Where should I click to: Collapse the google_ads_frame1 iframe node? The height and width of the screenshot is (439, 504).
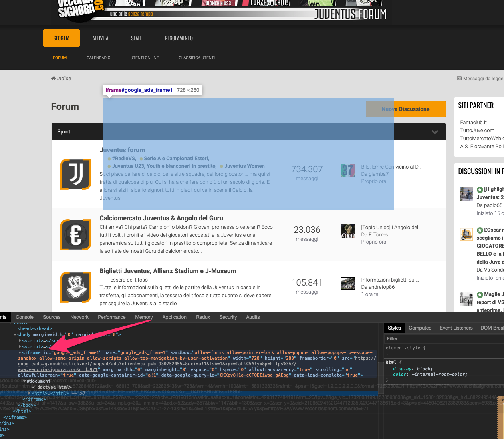(20, 352)
